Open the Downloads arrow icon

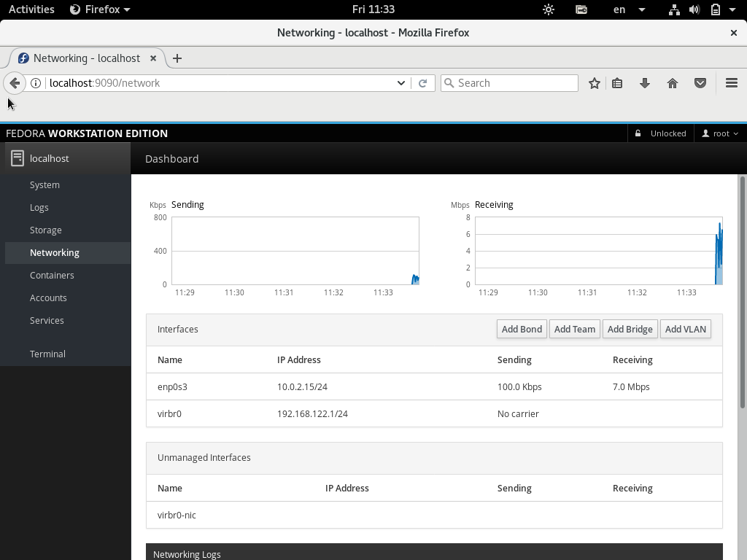point(645,83)
